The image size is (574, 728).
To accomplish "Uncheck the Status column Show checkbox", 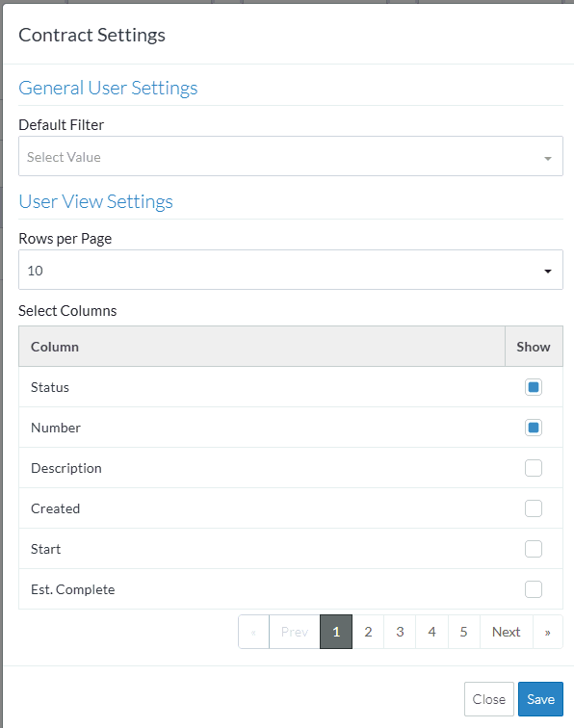I will (x=534, y=387).
